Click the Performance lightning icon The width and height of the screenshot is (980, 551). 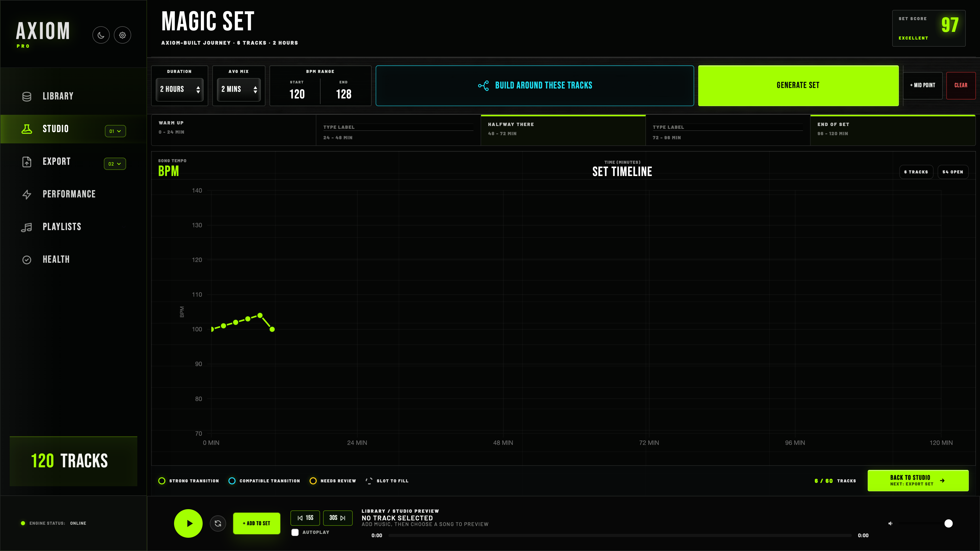click(x=27, y=194)
